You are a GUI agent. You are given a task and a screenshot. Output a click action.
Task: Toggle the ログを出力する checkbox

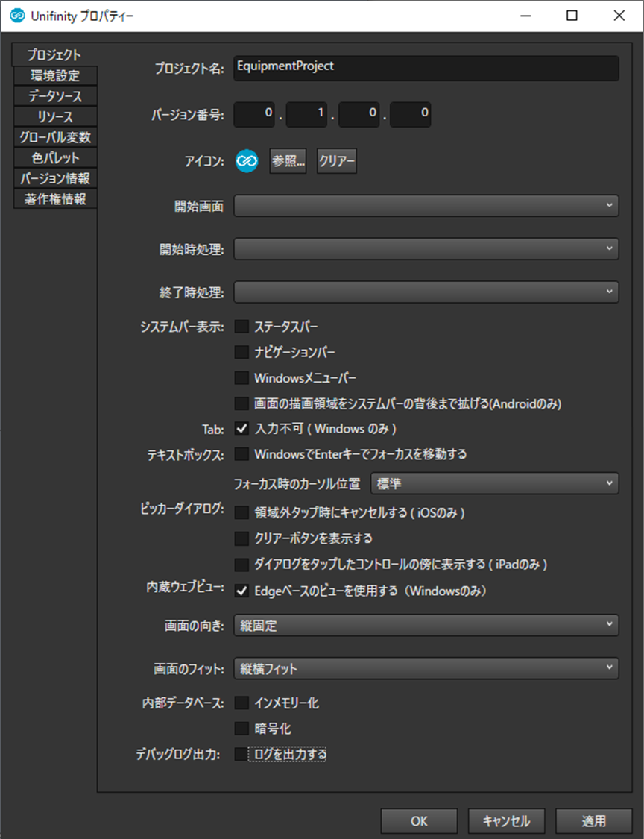[x=241, y=755]
